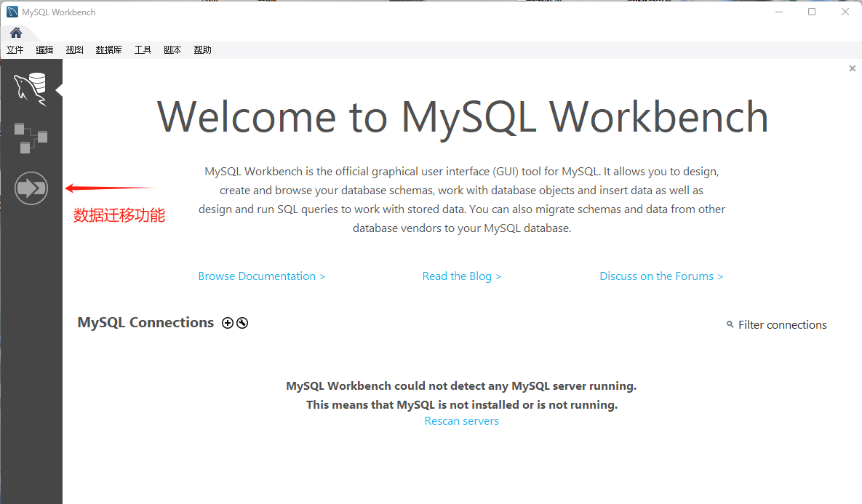Click the home tab icon

pos(16,33)
